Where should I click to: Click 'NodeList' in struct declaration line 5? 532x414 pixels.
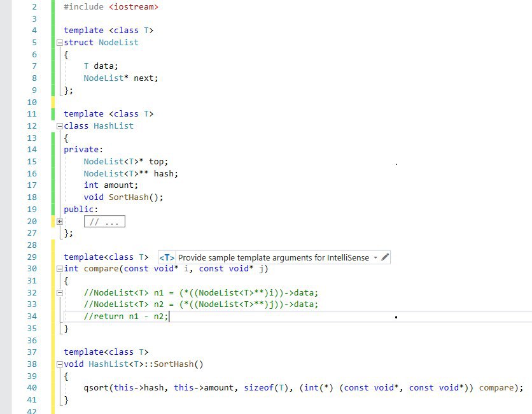click(118, 43)
